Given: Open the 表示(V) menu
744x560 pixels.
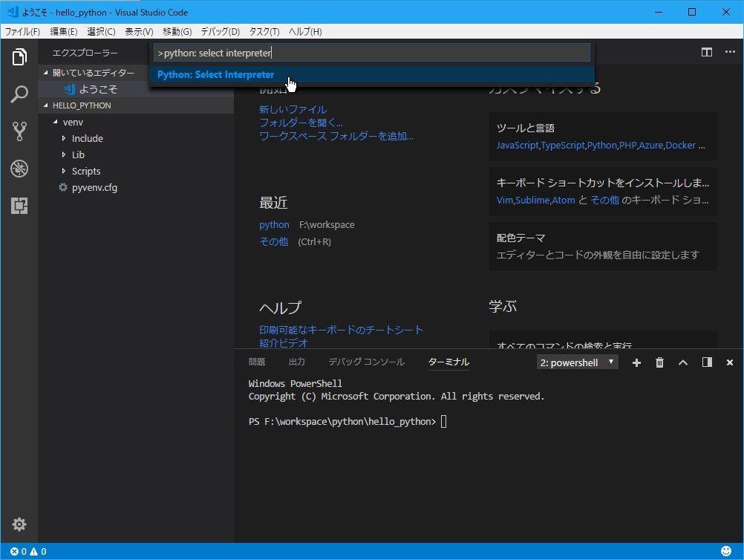Looking at the screenshot, I should (139, 32).
